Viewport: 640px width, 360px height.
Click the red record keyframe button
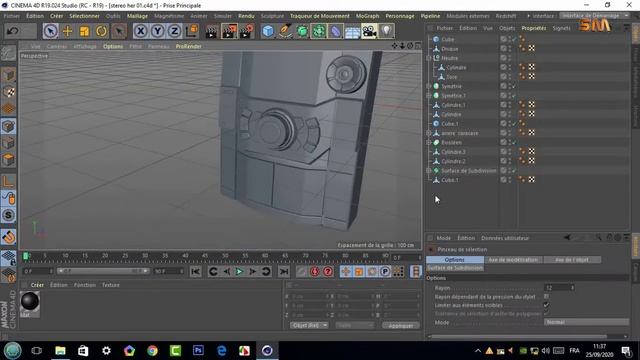[314, 271]
